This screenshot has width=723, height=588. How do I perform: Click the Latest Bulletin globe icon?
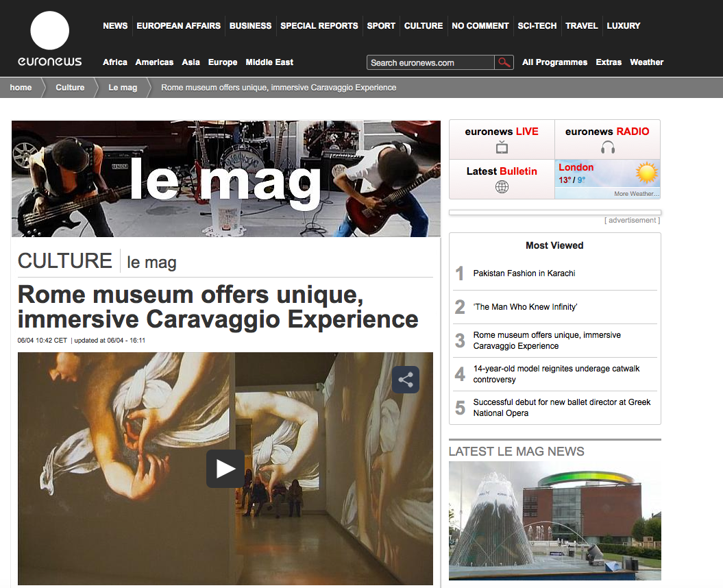click(502, 187)
